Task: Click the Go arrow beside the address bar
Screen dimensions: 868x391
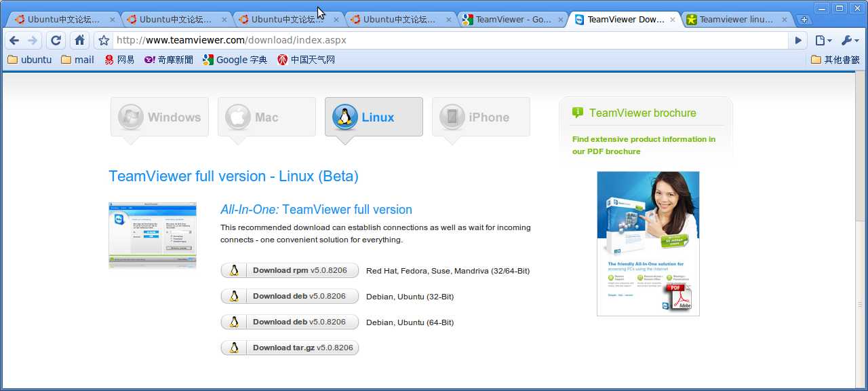Action: click(798, 40)
